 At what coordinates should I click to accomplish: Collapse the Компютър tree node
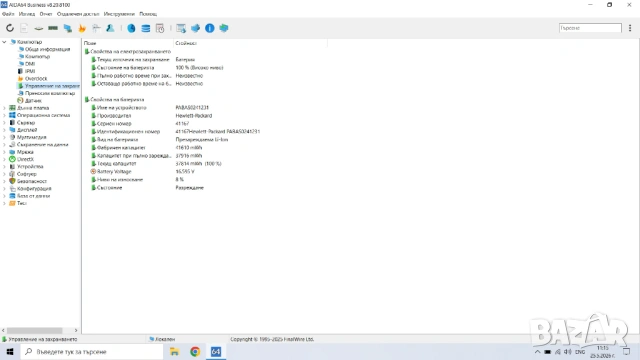coord(4,42)
